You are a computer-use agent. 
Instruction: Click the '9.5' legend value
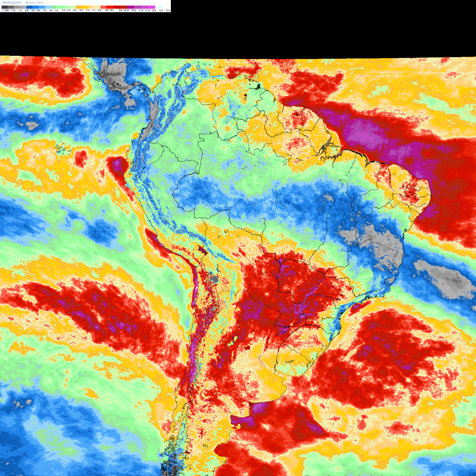coord(121,10)
